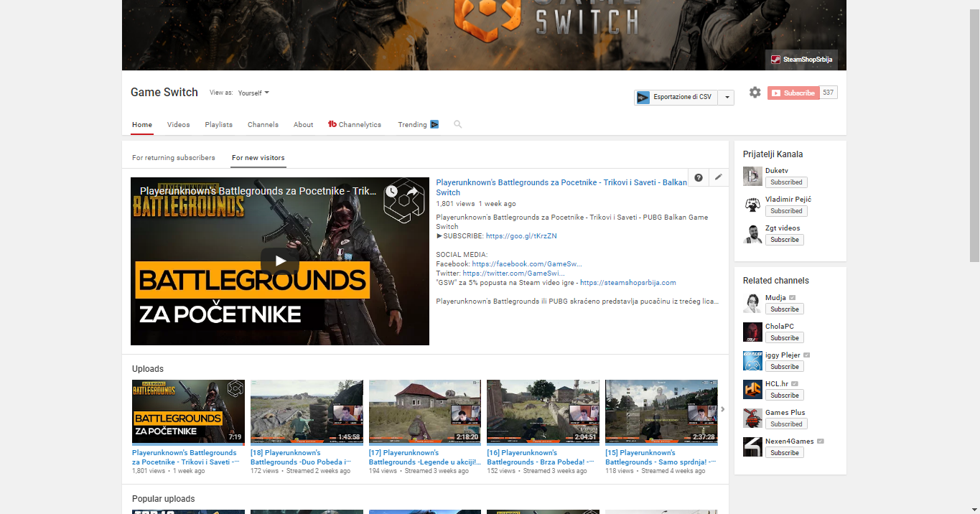Select the pencil icon to edit channel trailer

719,177
